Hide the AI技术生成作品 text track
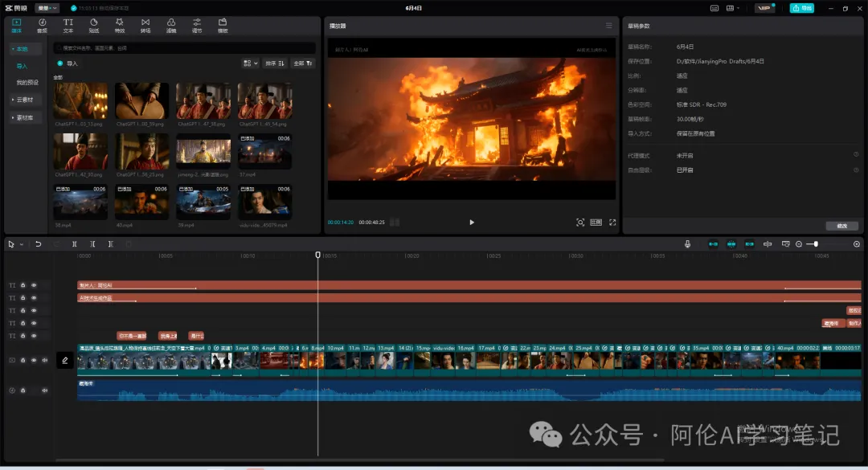The height and width of the screenshot is (470, 868). pyautogui.click(x=34, y=298)
